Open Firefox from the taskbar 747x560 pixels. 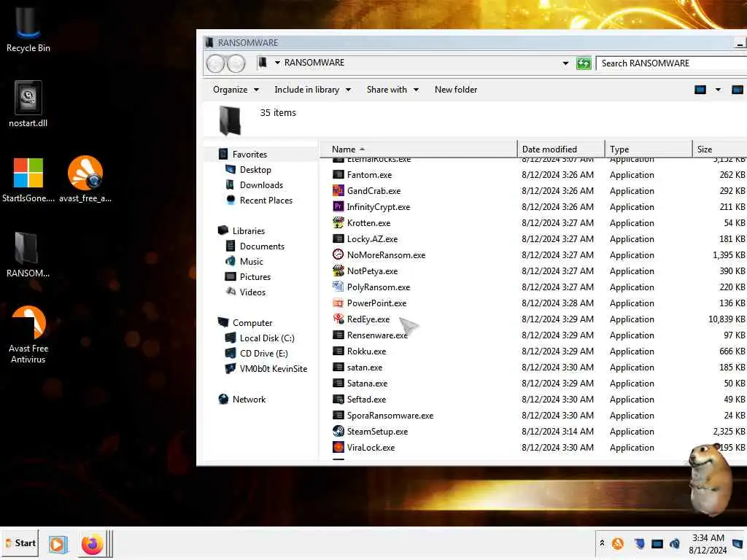click(x=92, y=544)
